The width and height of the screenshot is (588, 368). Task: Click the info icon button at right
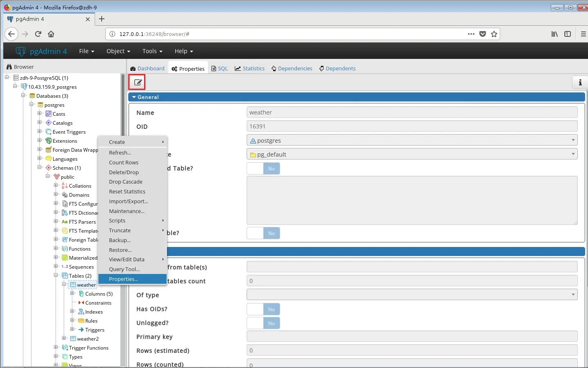point(580,82)
